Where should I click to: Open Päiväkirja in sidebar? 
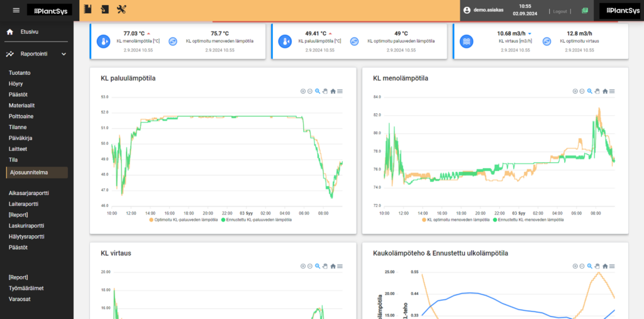click(21, 138)
